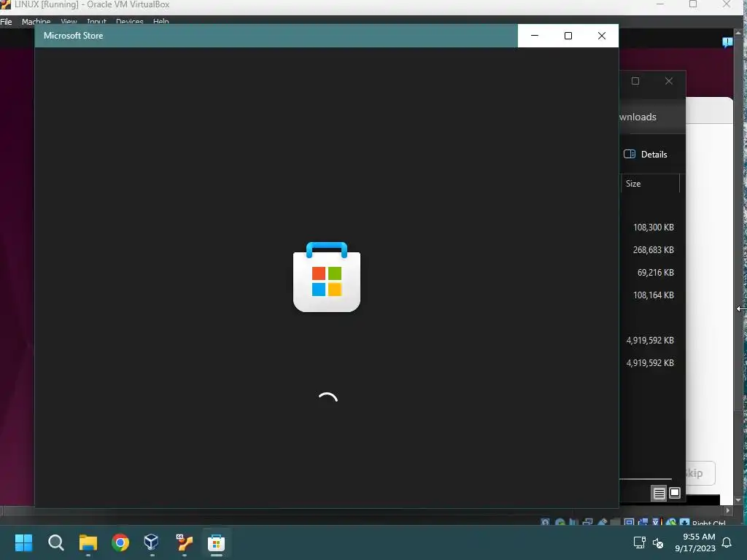Click the muted volume tray icon

pos(658,542)
